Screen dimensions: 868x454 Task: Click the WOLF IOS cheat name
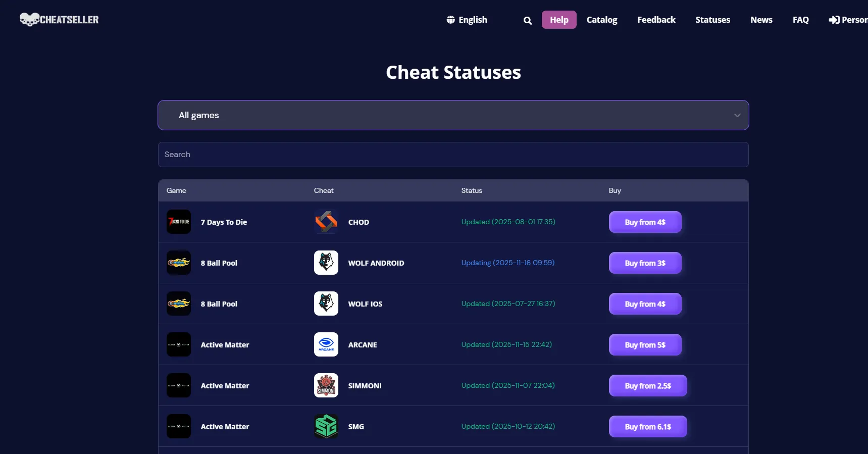tap(365, 304)
